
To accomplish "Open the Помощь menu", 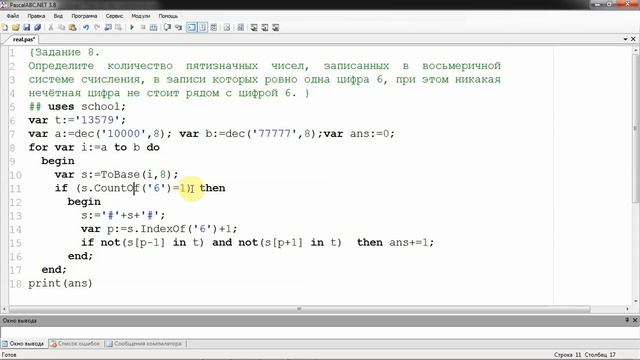I will [x=168, y=16].
